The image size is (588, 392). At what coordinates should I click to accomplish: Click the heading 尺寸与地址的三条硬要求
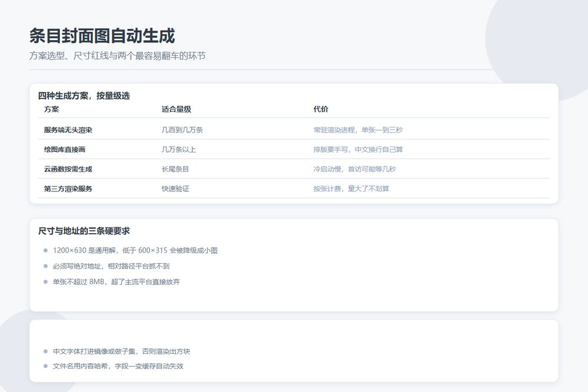pos(84,231)
